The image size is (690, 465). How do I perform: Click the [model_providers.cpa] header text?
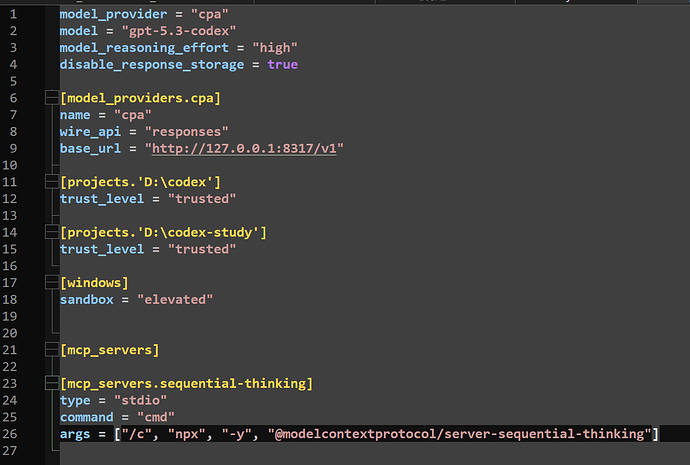[140, 98]
